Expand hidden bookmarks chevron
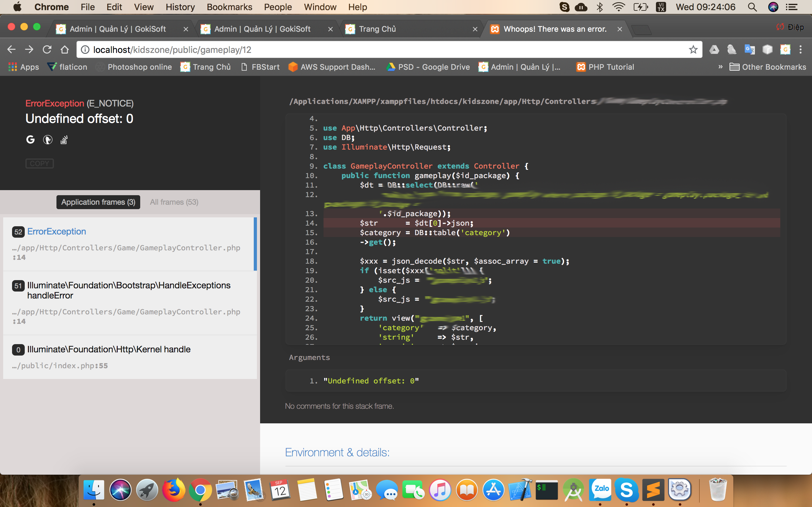 pos(720,67)
